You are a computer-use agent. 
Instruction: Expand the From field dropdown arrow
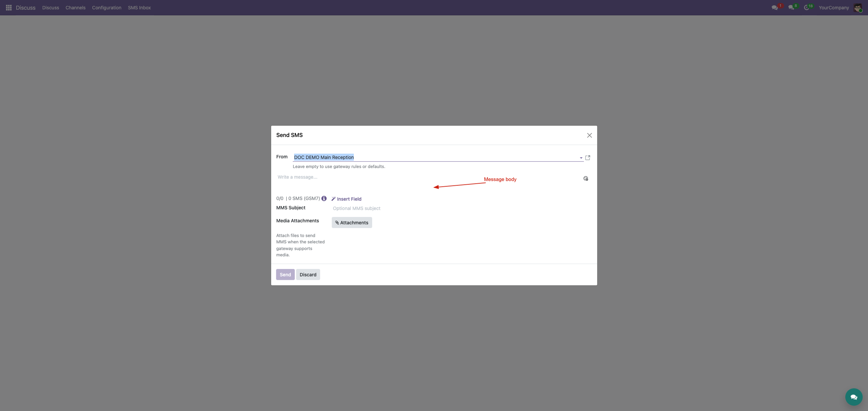click(581, 158)
